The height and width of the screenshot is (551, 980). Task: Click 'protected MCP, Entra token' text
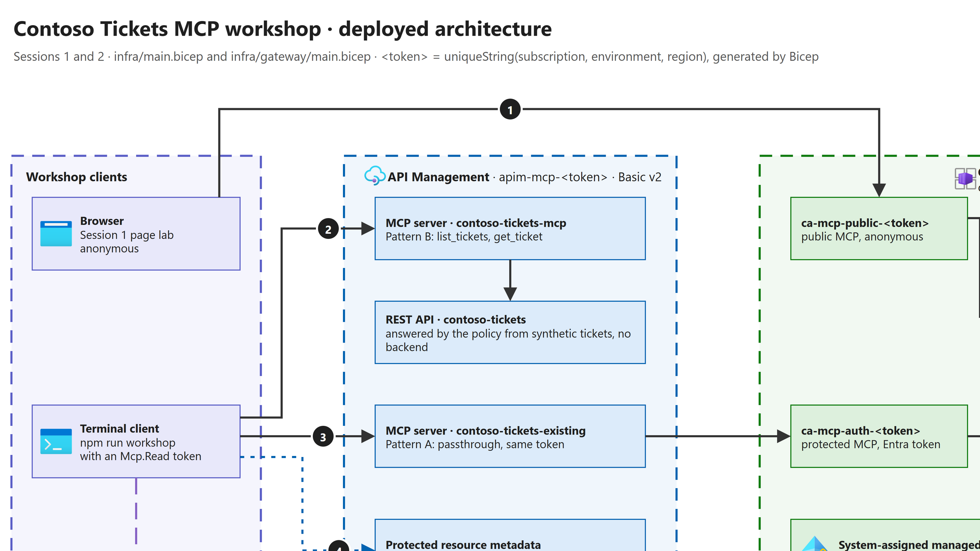[870, 445]
